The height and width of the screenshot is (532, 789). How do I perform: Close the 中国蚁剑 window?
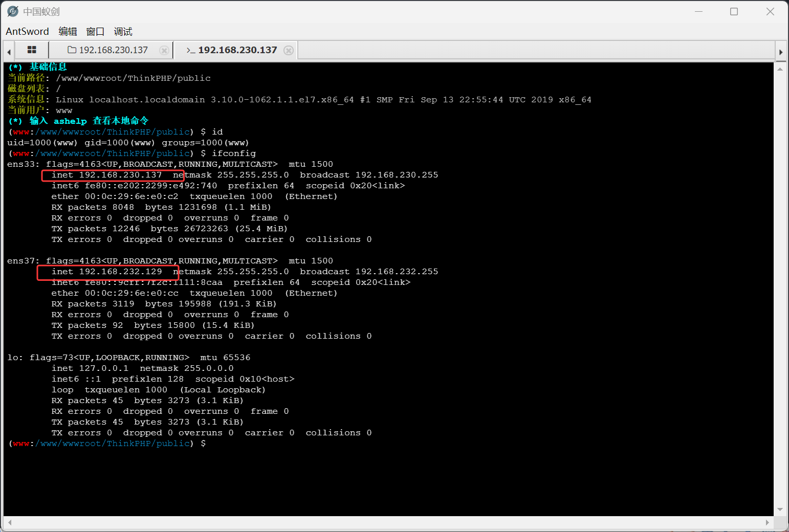pos(770,11)
